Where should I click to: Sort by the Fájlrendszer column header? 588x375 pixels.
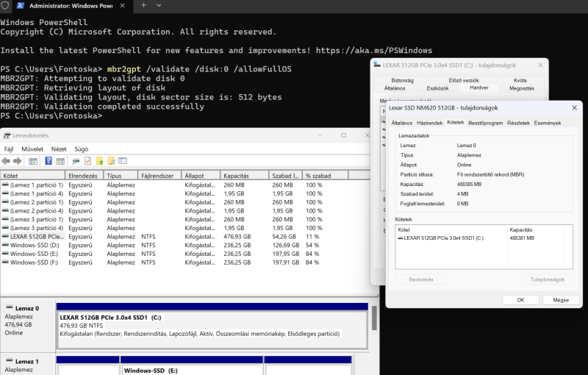(159, 176)
